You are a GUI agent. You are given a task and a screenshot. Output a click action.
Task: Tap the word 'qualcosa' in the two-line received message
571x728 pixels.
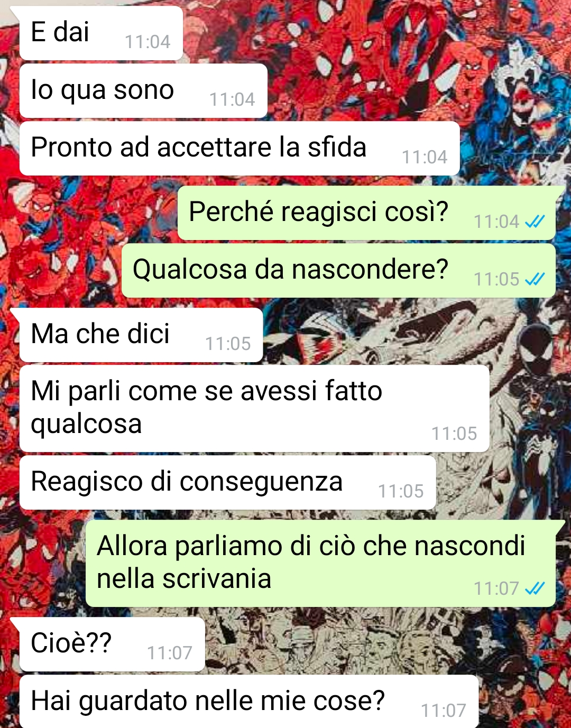(x=86, y=425)
